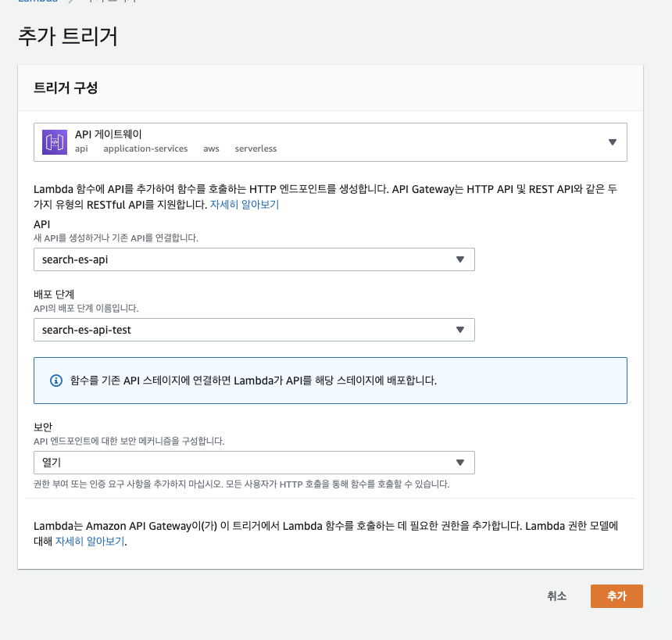
Task: Click the 배포 단계 field label
Action: (x=54, y=295)
